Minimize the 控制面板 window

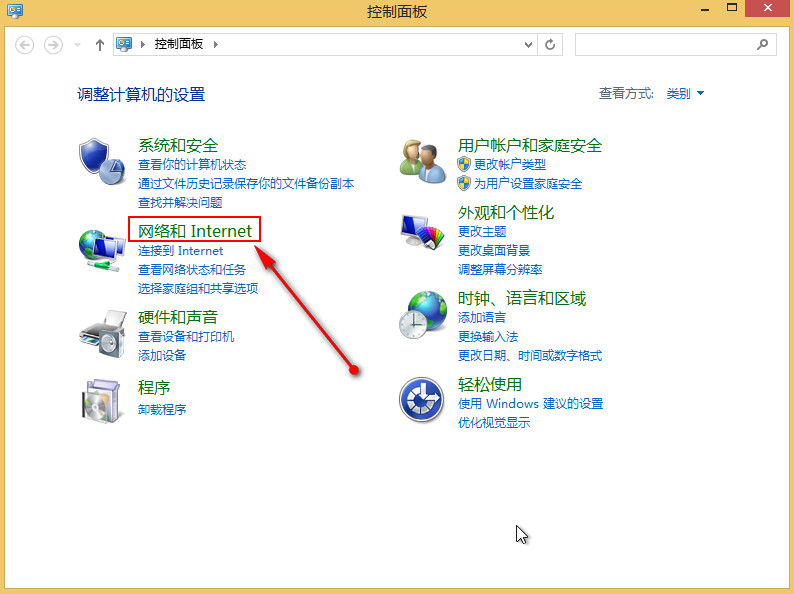click(705, 9)
